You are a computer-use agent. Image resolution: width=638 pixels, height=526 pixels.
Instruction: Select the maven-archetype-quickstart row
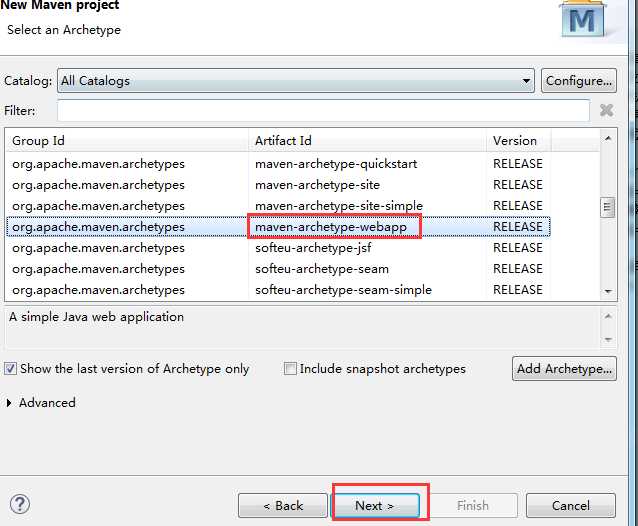click(x=279, y=164)
